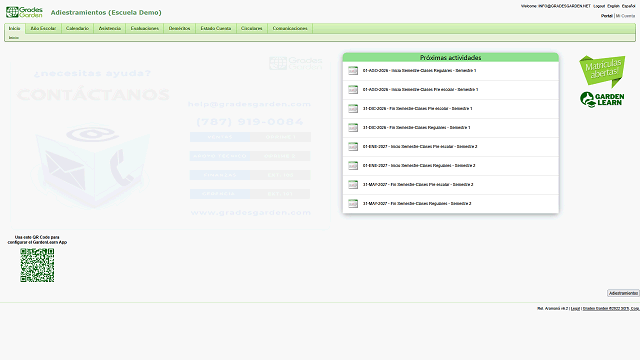This screenshot has height=360, width=640.
Task: Open calendar icon for 31-DIC Clases Regulares
Action: [353, 127]
